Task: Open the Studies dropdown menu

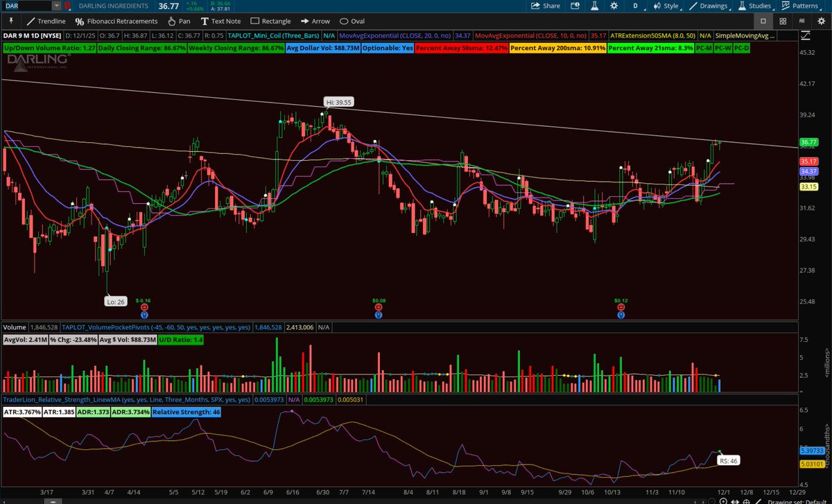Action: tap(755, 6)
